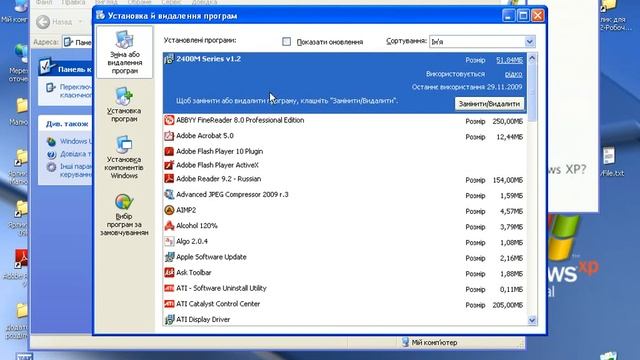The height and width of the screenshot is (360, 640).
Task: Click the program list scrollbar thumb
Action: (532, 93)
